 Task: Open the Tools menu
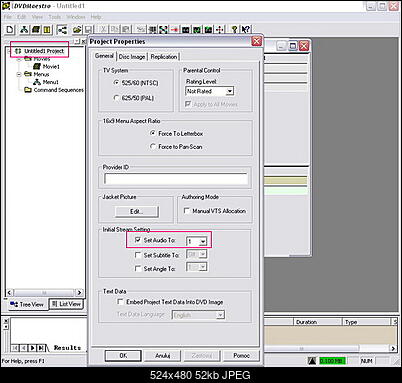[x=54, y=17]
